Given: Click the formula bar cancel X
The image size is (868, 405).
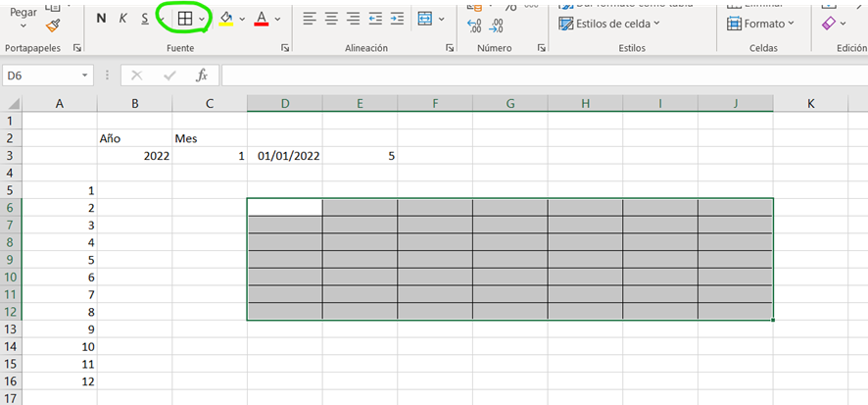Looking at the screenshot, I should pyautogui.click(x=137, y=76).
